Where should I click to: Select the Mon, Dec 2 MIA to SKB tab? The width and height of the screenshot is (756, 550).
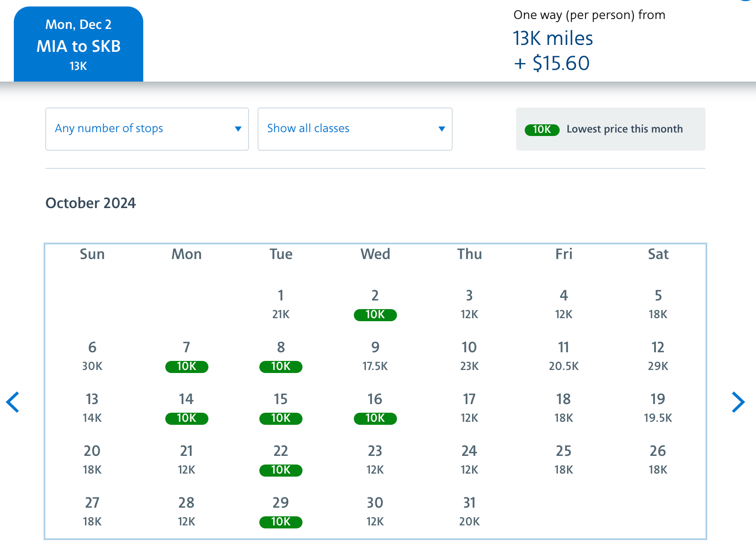pyautogui.click(x=79, y=44)
